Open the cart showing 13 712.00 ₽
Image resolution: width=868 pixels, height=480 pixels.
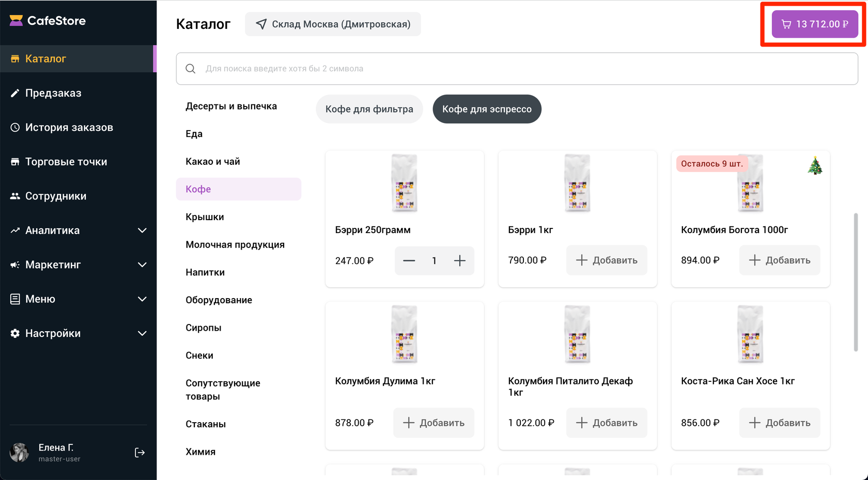(815, 24)
